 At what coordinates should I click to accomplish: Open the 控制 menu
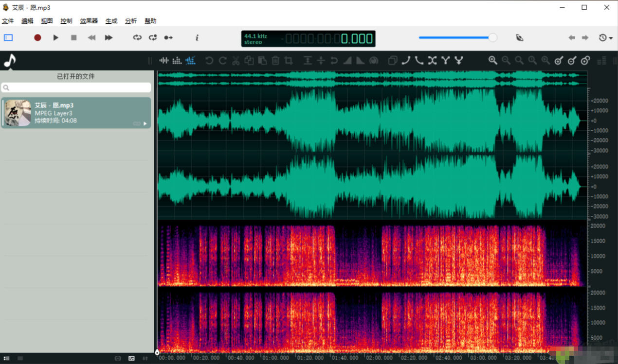pyautogui.click(x=66, y=21)
